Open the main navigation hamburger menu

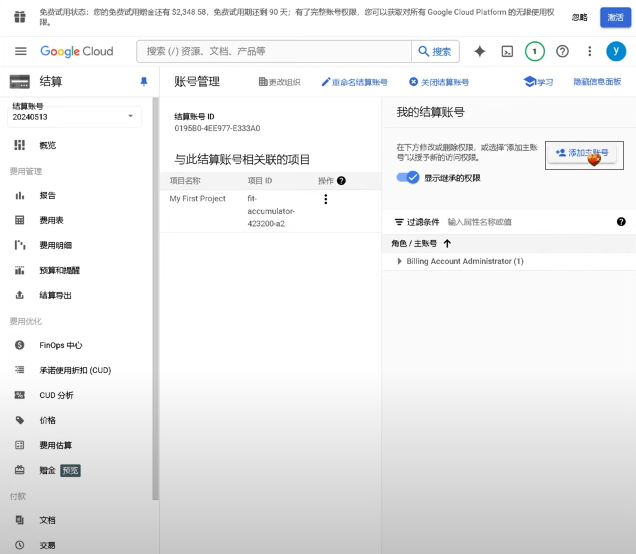(x=21, y=51)
